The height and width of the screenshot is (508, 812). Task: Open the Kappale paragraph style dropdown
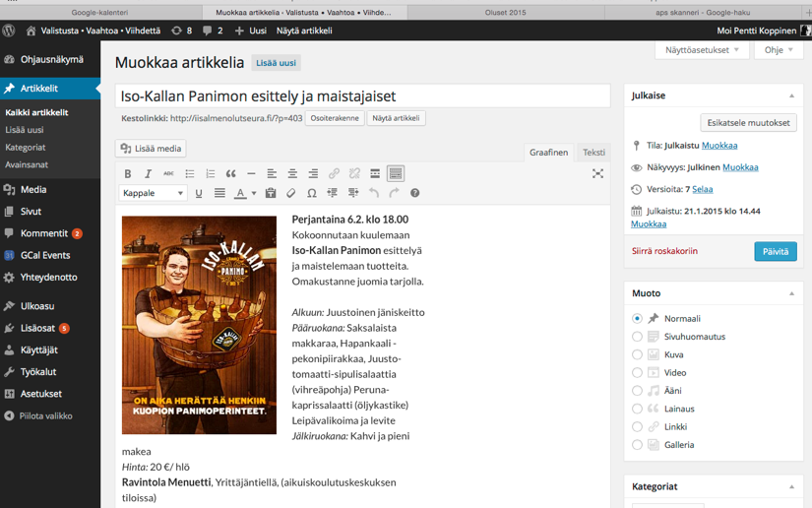point(153,193)
